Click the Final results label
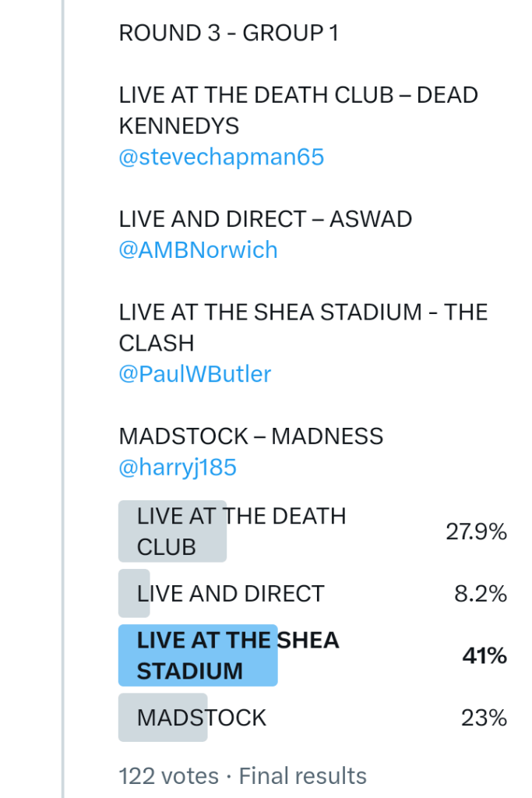 [302, 776]
